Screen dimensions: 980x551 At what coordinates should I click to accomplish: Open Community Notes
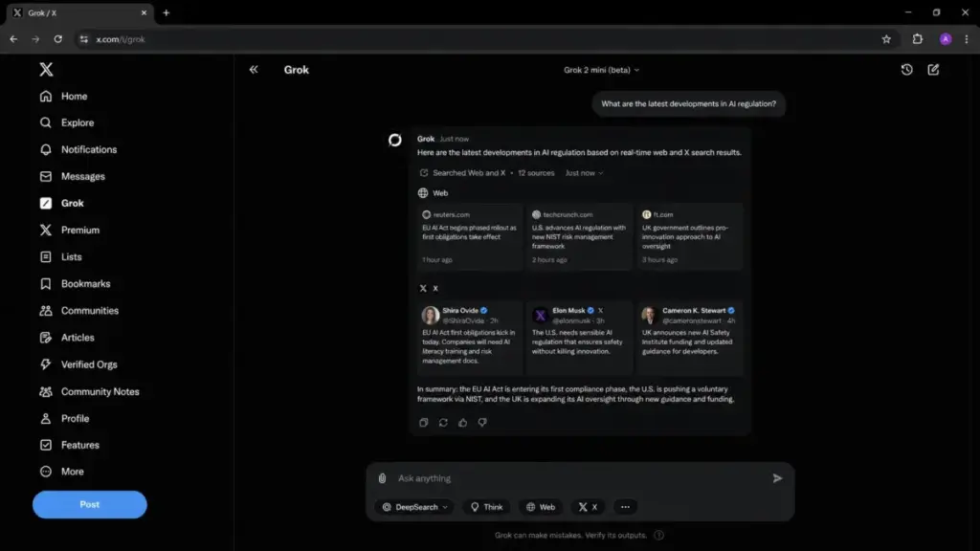89,391
